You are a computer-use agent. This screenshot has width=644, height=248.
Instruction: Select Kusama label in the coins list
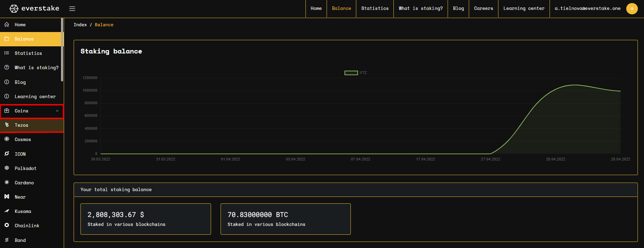pos(23,212)
